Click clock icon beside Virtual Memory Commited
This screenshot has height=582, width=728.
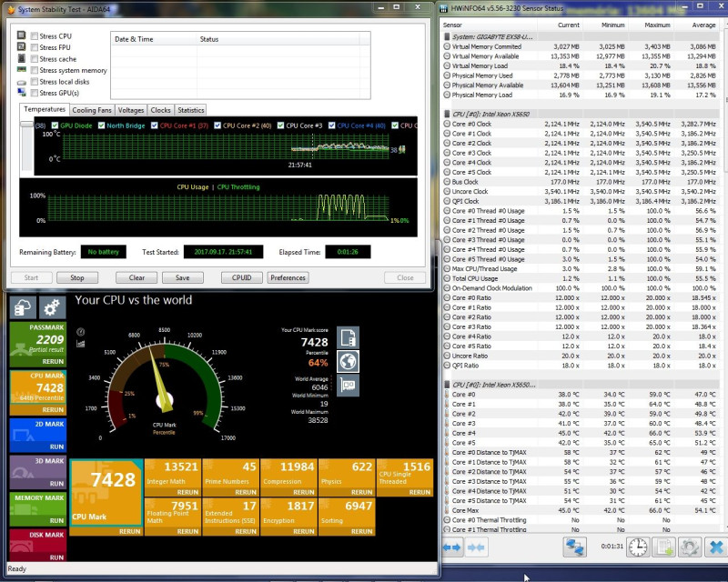447,46
